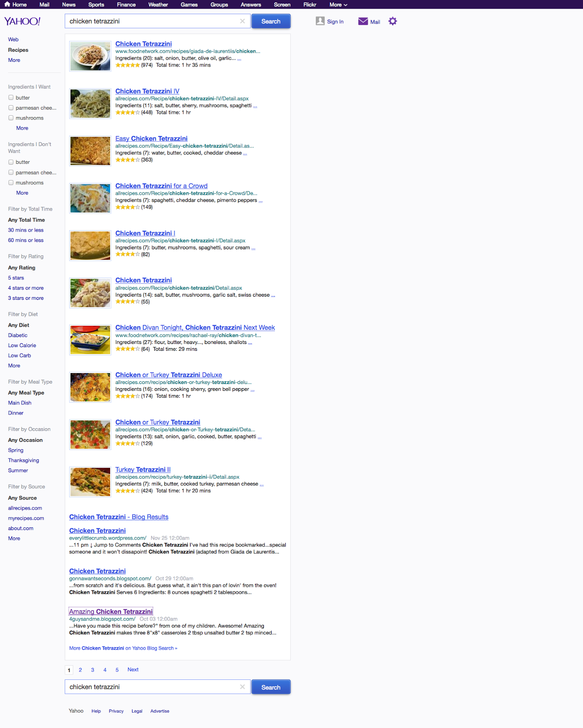Open Advertise link in footer
583x728 pixels.
pos(160,711)
